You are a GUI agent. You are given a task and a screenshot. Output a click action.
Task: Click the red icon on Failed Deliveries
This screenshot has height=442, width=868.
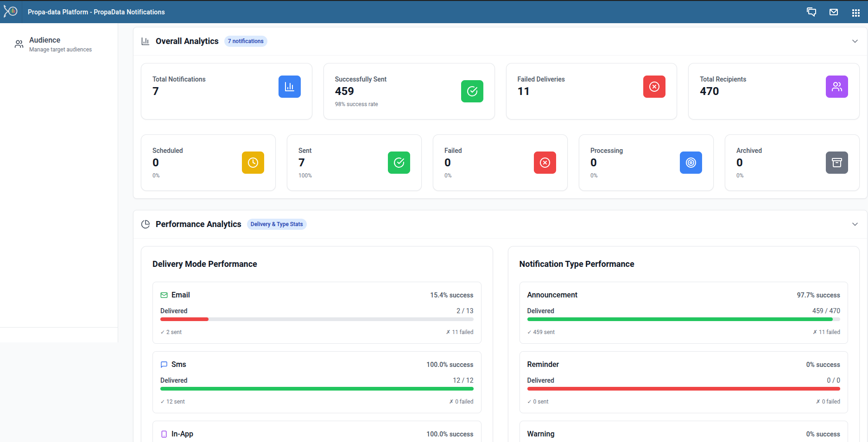click(x=654, y=87)
